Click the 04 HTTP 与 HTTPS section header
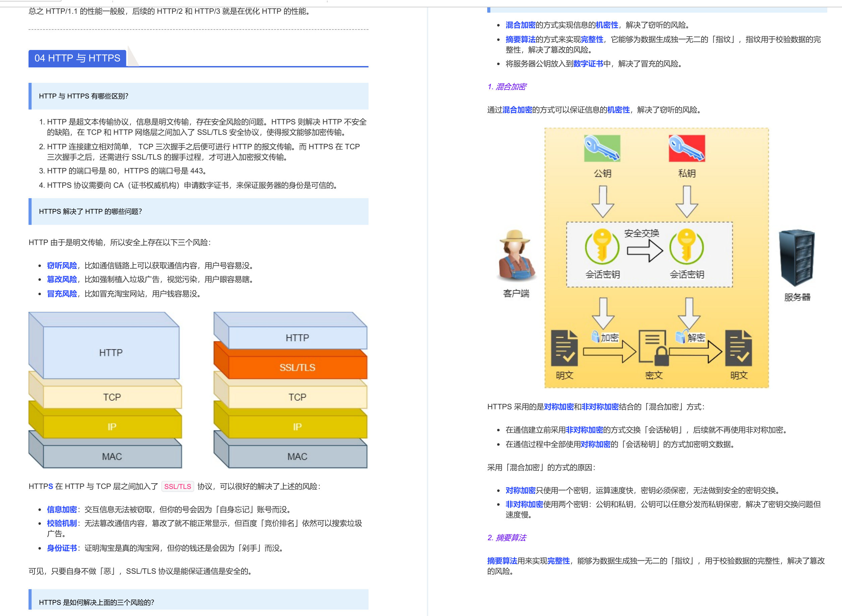The width and height of the screenshot is (842, 616). [77, 58]
